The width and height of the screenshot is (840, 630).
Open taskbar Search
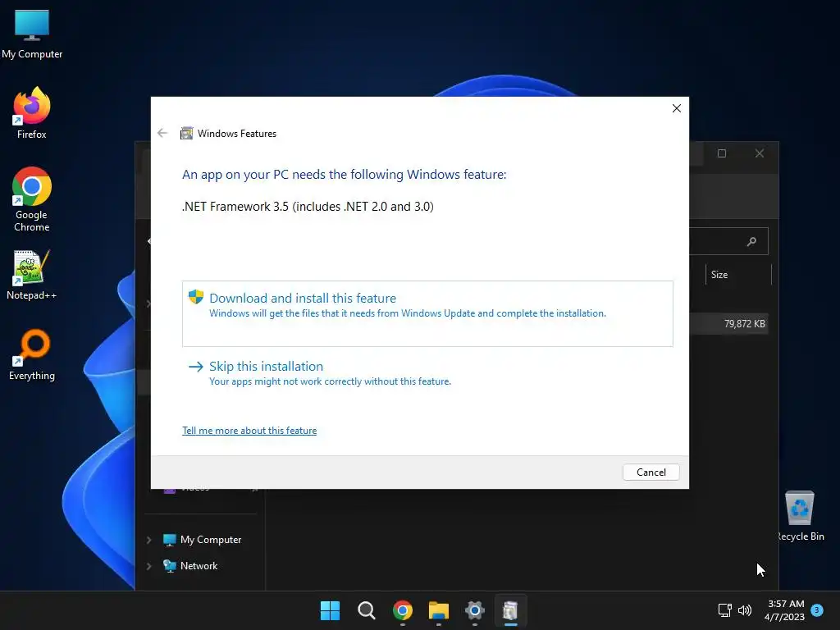tap(367, 610)
